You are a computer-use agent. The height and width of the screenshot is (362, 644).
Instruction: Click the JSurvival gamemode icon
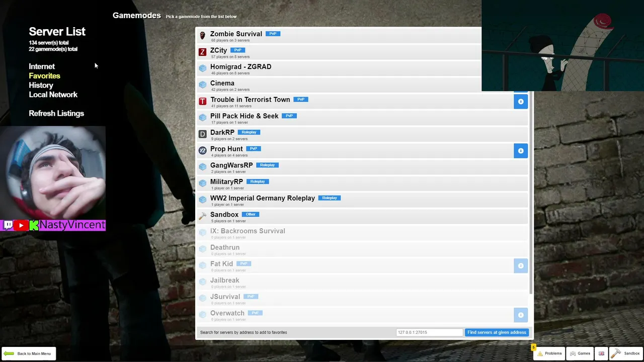[x=202, y=298]
